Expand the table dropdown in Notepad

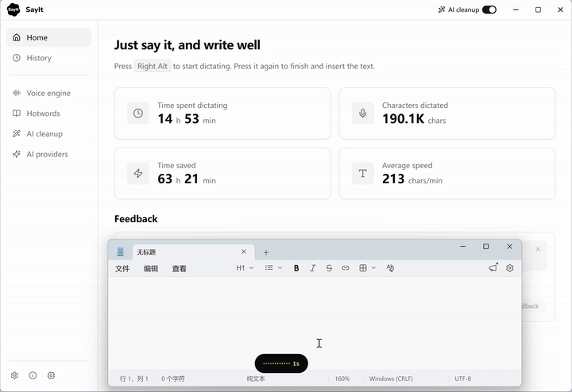point(367,268)
